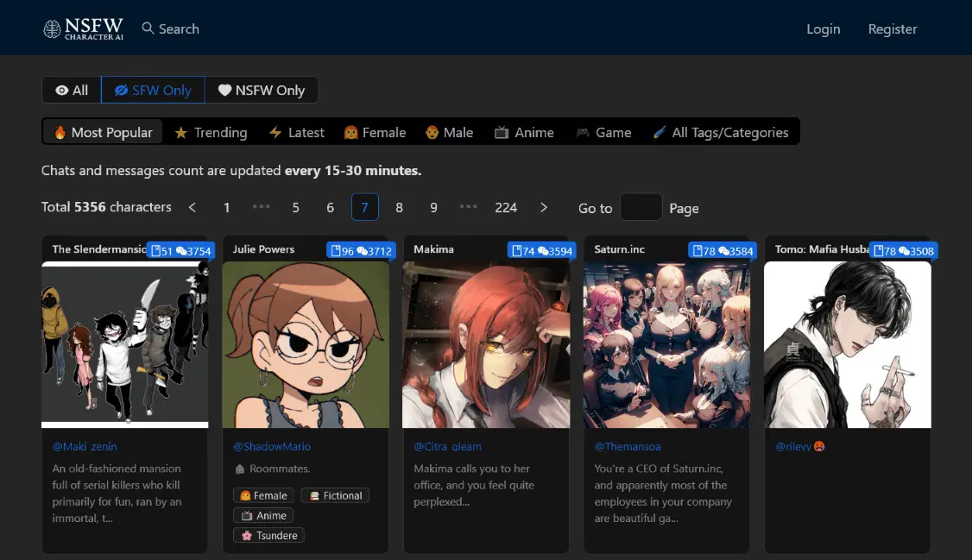Screen dimensions: 972x560
Task: Click the Makima card description text
Action: coord(474,485)
